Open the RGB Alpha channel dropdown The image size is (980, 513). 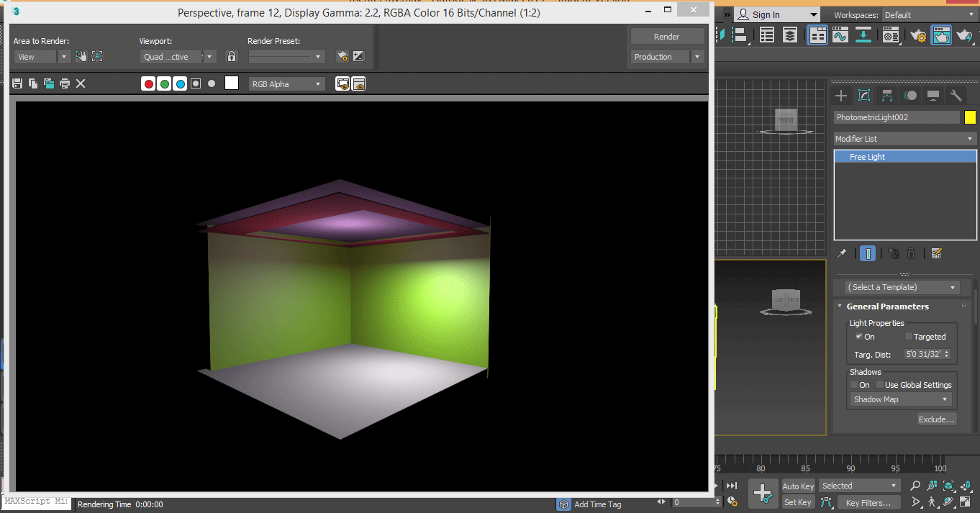coord(286,84)
